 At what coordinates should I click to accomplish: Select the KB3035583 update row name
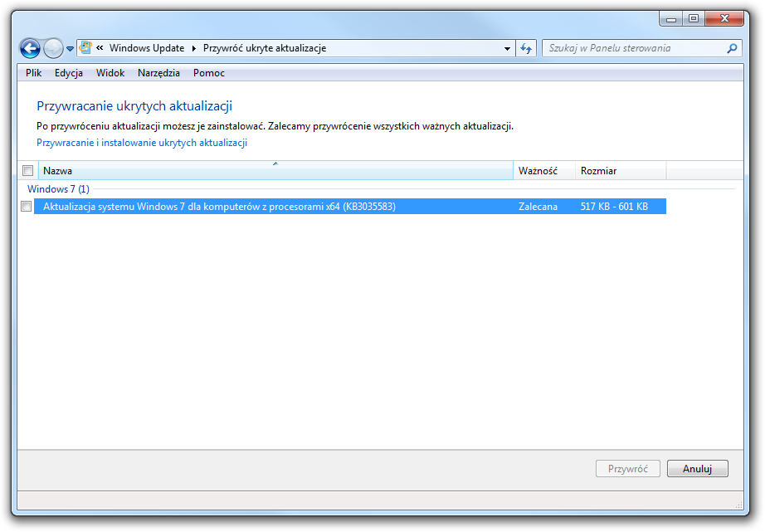[219, 207]
